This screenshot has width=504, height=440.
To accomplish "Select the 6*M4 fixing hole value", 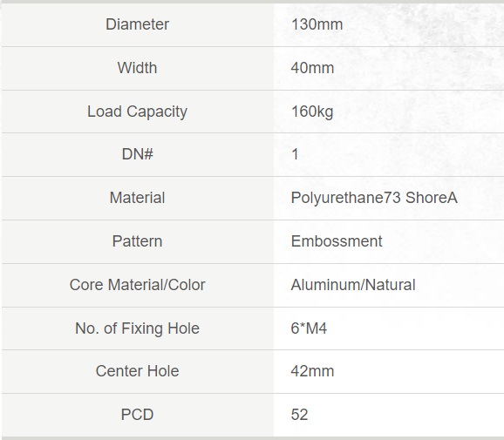I will point(309,328).
